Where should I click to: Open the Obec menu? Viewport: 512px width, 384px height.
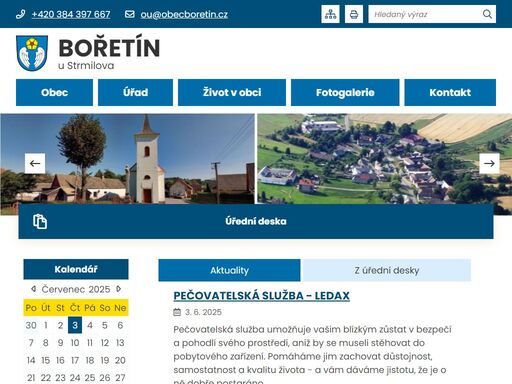pyautogui.click(x=54, y=92)
